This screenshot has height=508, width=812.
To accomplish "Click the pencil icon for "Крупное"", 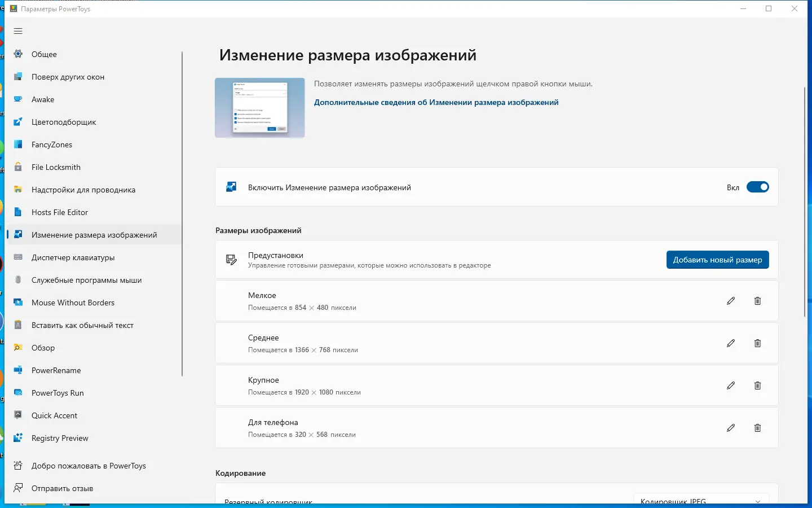I will (731, 386).
